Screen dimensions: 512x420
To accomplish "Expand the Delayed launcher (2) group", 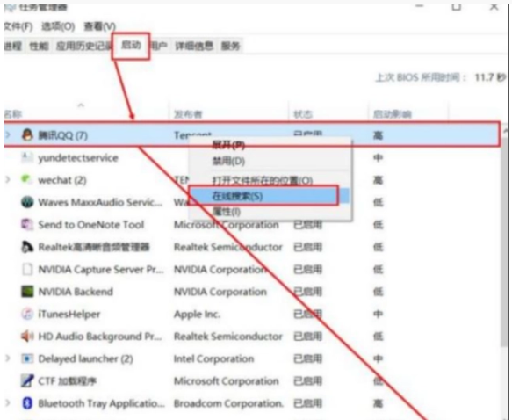I will point(8,358).
